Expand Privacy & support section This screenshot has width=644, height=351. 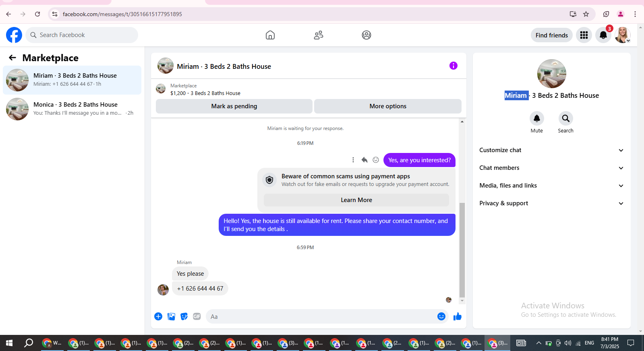point(551,203)
